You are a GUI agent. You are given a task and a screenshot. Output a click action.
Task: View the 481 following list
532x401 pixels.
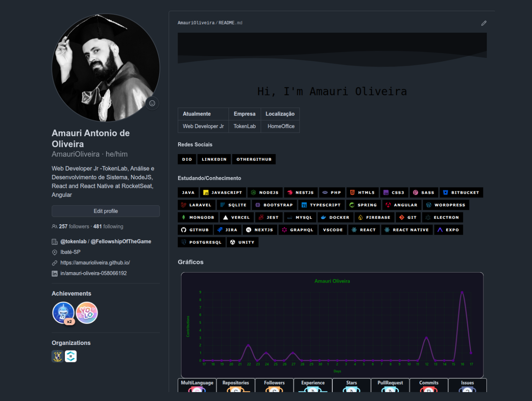pyautogui.click(x=108, y=226)
